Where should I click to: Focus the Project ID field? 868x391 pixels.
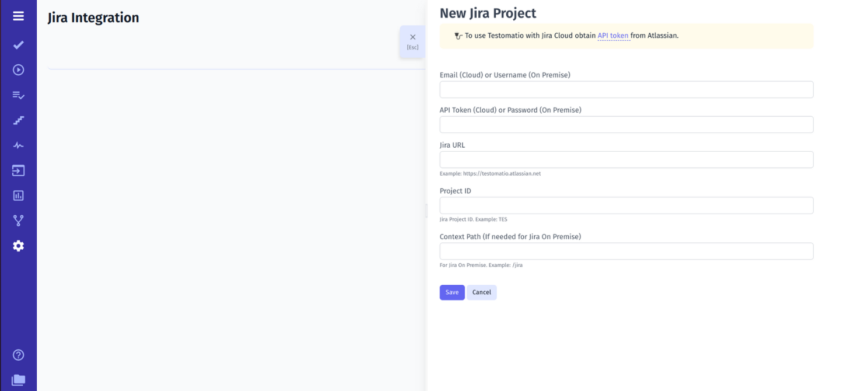tap(626, 205)
